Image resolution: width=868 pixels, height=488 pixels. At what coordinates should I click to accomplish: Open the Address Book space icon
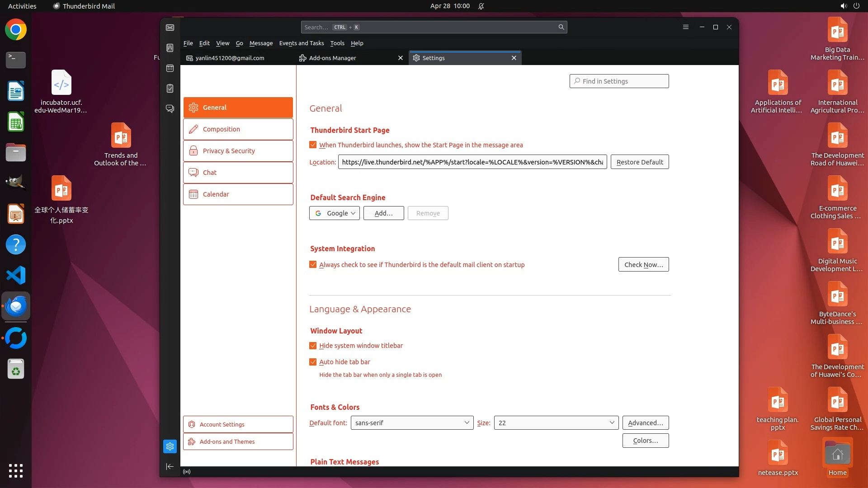(x=170, y=48)
